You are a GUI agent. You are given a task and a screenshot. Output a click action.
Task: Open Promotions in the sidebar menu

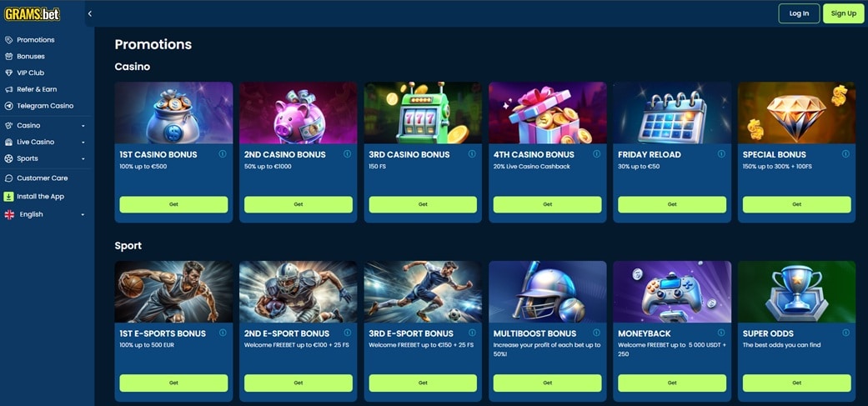[35, 40]
